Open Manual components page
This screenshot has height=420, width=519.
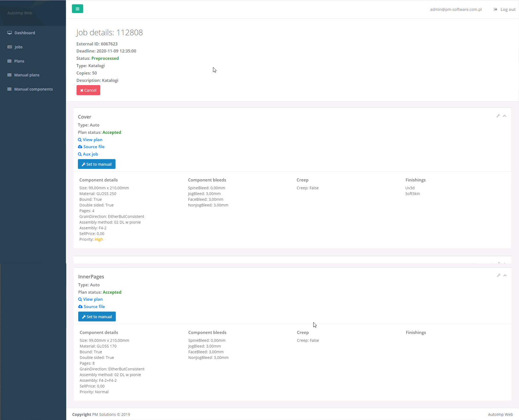click(33, 89)
